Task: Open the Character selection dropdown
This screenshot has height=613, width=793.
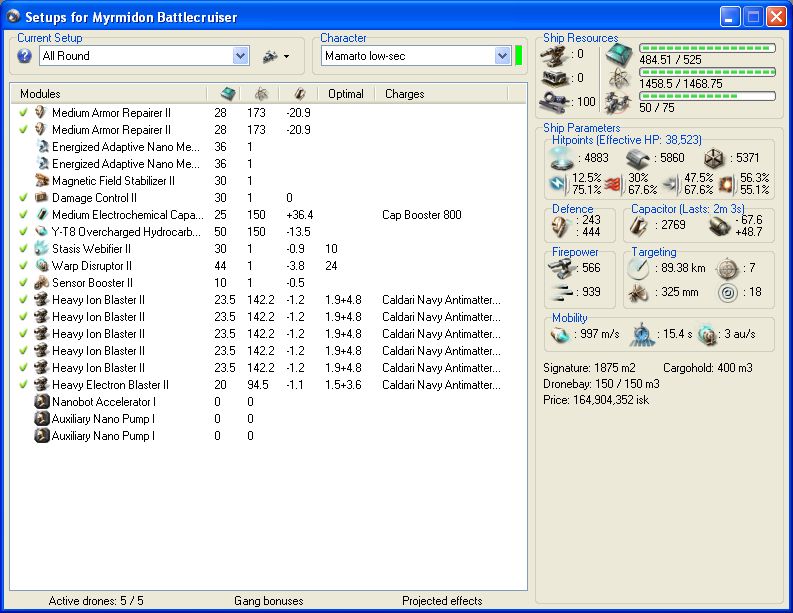Action: point(502,56)
